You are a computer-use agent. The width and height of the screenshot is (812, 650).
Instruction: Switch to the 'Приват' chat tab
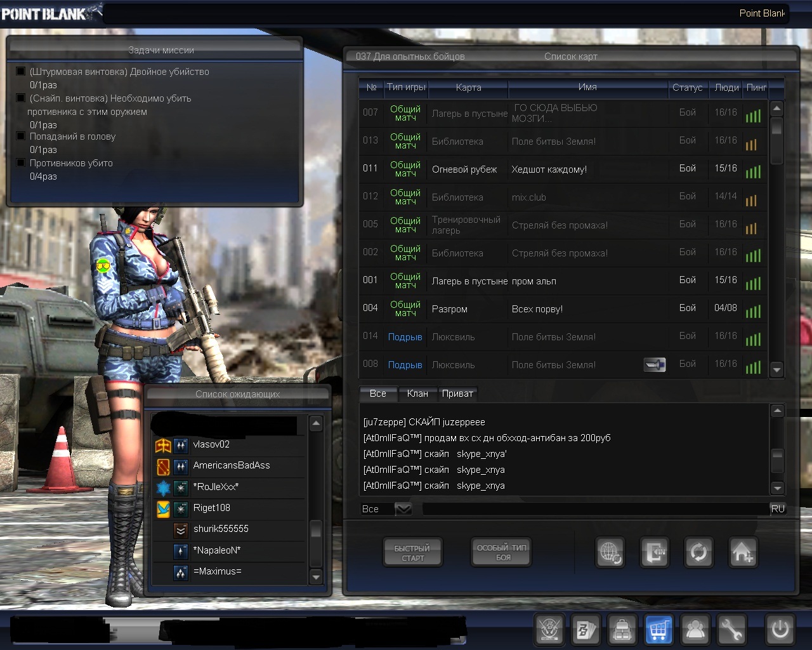point(457,394)
